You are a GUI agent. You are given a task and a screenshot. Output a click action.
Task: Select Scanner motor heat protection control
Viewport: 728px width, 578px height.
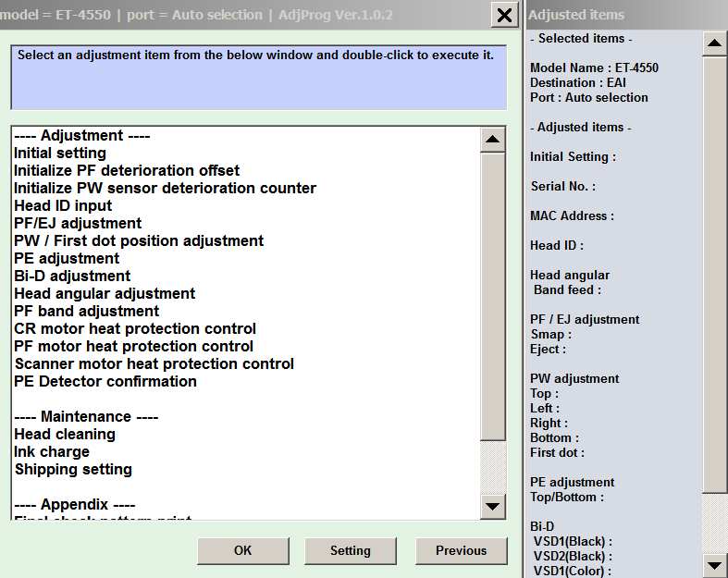point(154,364)
